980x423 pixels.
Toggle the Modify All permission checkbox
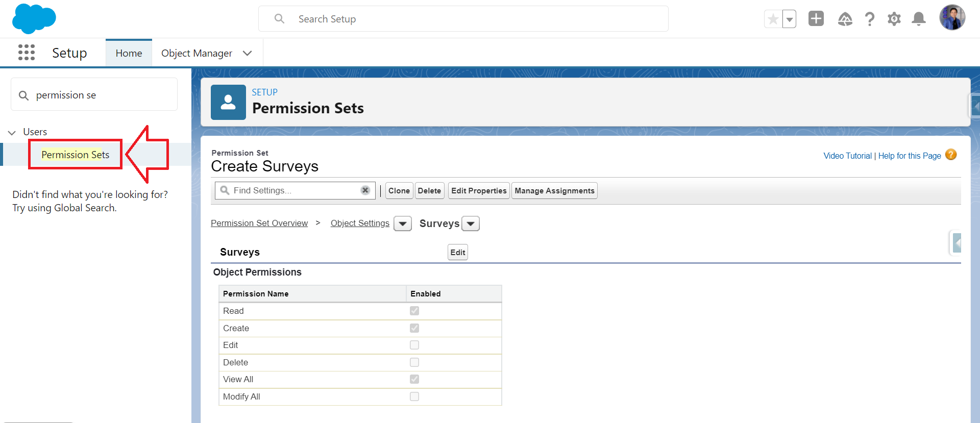[x=414, y=396]
